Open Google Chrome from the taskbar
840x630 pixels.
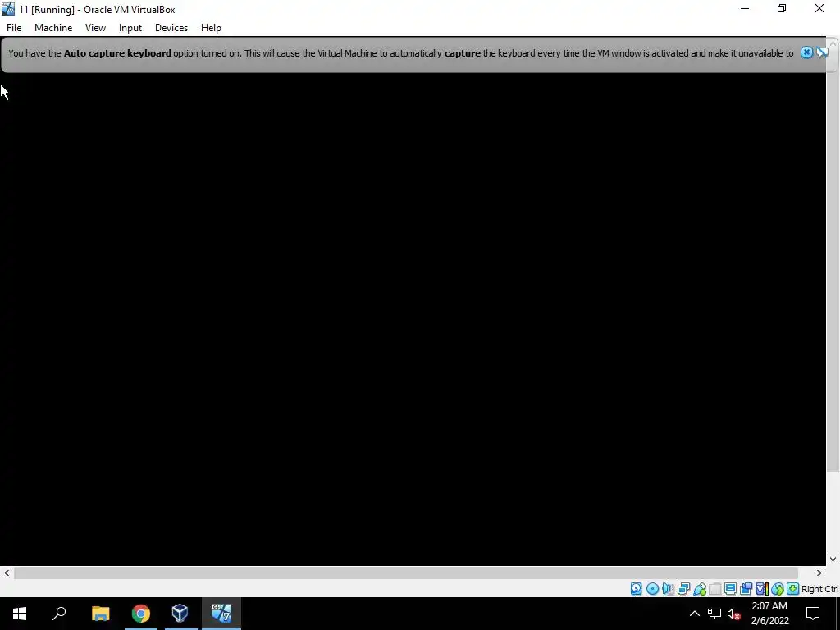point(141,614)
